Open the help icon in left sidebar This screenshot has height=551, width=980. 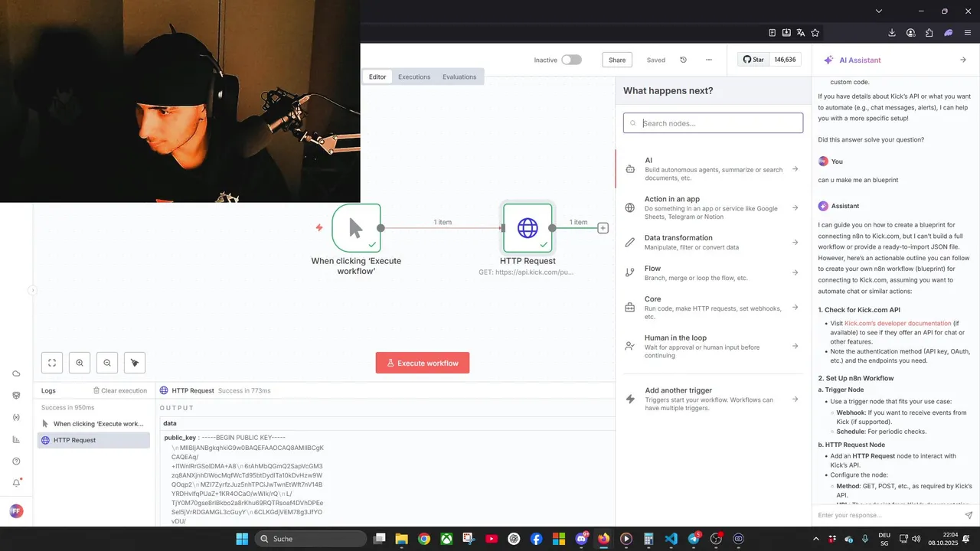tap(16, 461)
